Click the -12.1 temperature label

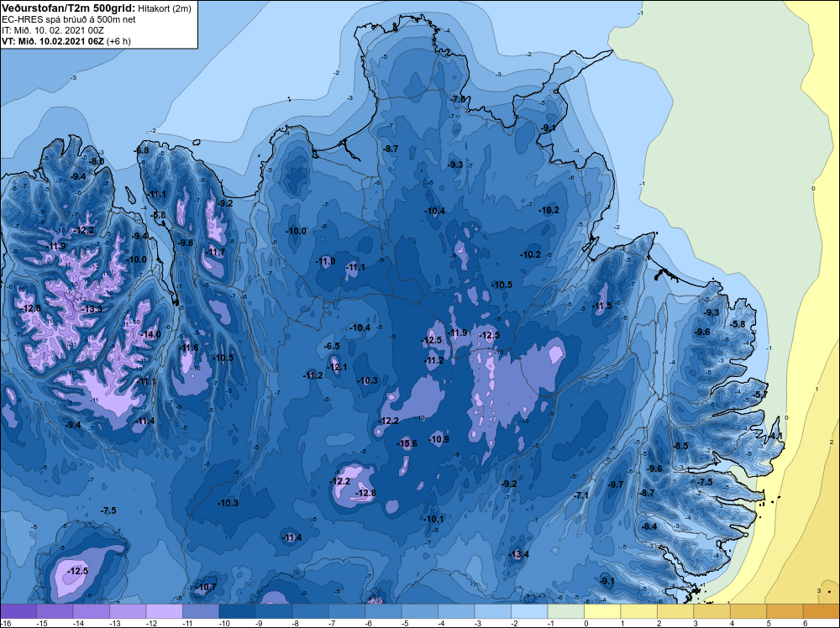click(337, 367)
